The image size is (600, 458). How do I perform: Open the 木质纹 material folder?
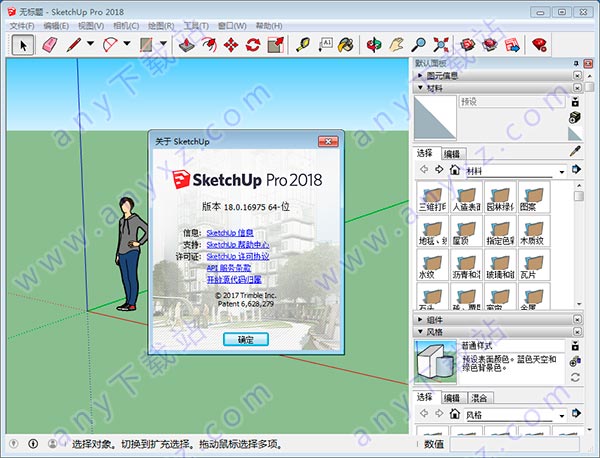point(533,231)
